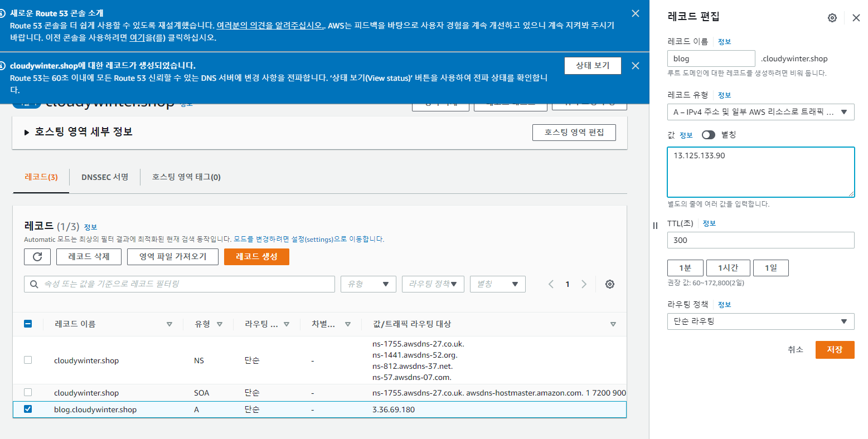Click the orange 레코드 생성 button
868x439 pixels.
[256, 257]
